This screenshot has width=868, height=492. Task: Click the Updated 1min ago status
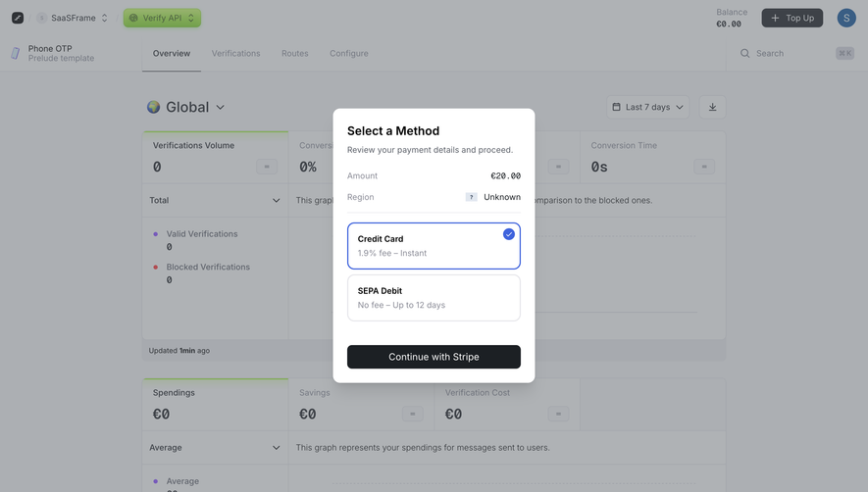tap(179, 350)
